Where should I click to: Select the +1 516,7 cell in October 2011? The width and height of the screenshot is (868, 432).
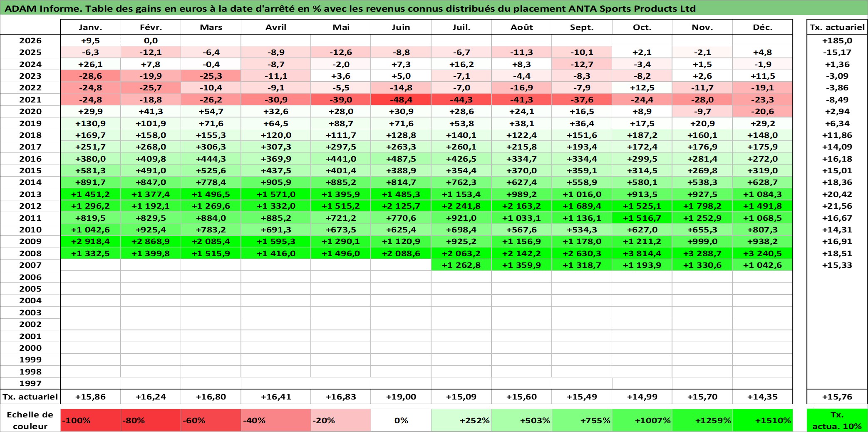pos(642,218)
